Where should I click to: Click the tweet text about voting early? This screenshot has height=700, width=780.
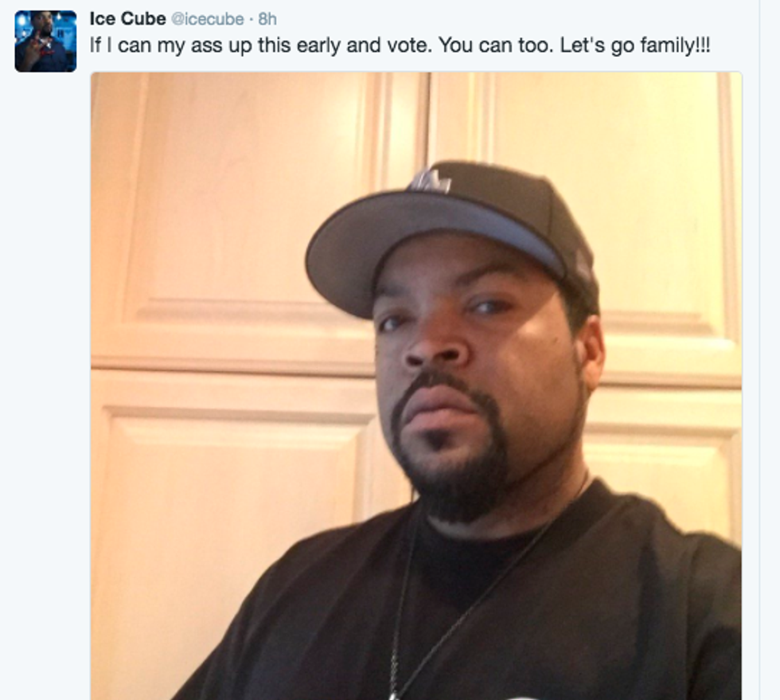coord(400,46)
